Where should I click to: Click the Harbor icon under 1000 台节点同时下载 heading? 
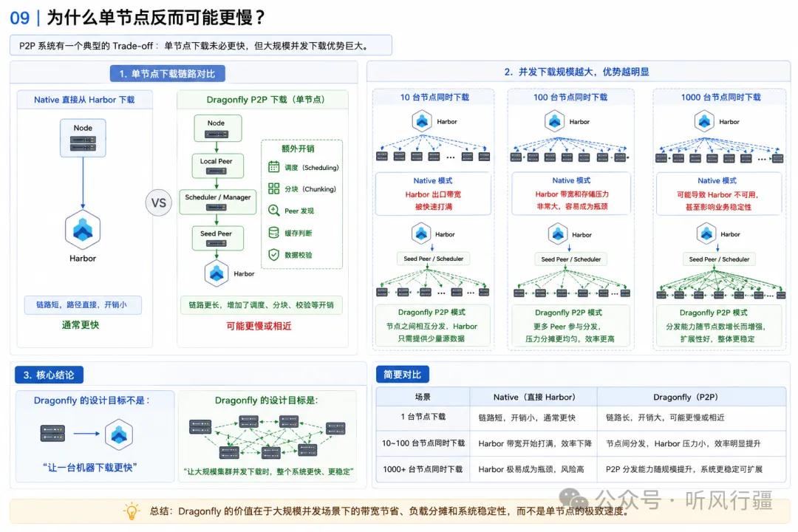[x=704, y=121]
